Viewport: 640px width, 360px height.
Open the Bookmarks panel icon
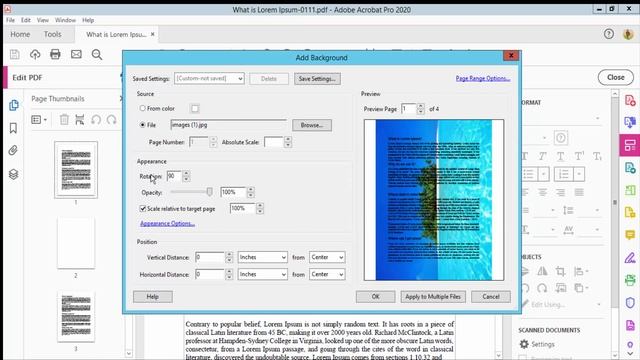[x=13, y=128]
